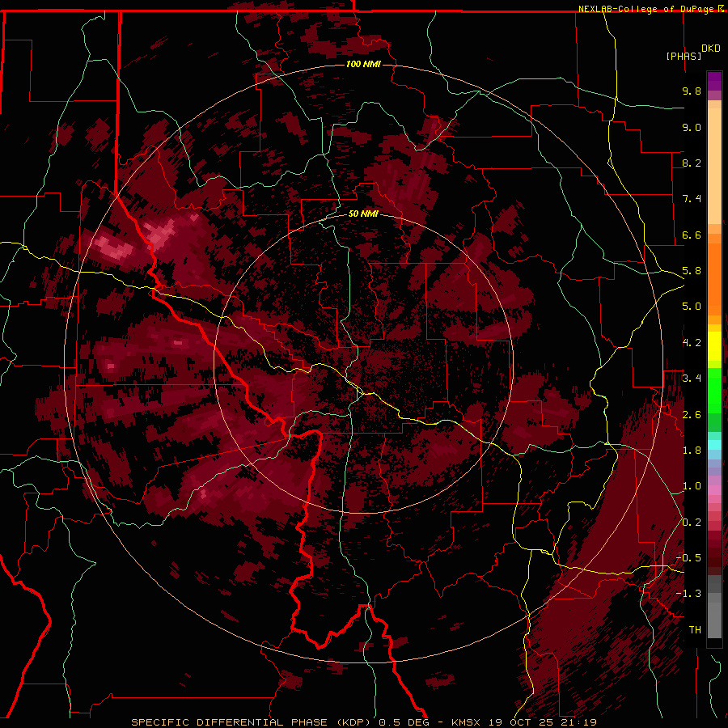Select the 0.2 value on color scale
Image resolution: width=728 pixels, height=728 pixels.
pos(692,523)
